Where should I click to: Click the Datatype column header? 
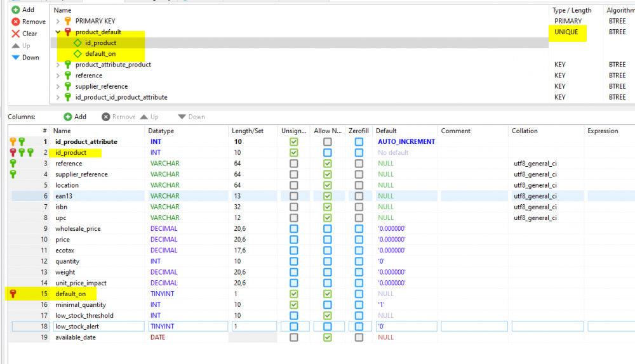tap(161, 131)
